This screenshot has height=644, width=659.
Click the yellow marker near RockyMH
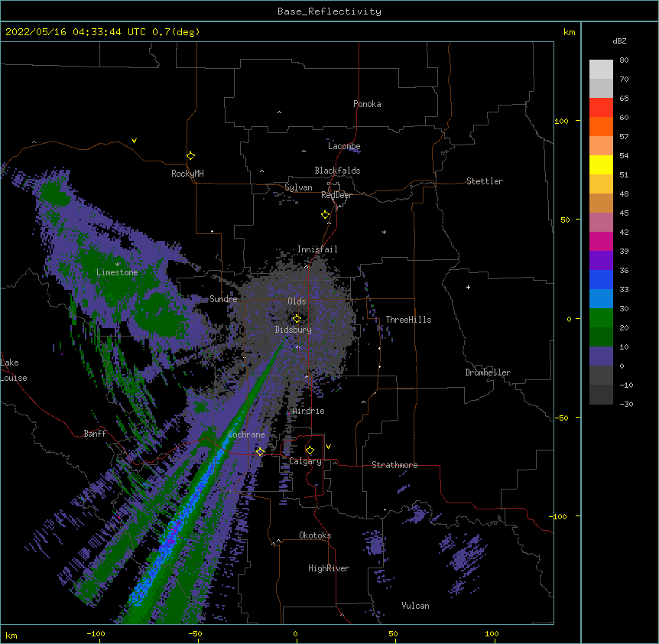tap(190, 155)
